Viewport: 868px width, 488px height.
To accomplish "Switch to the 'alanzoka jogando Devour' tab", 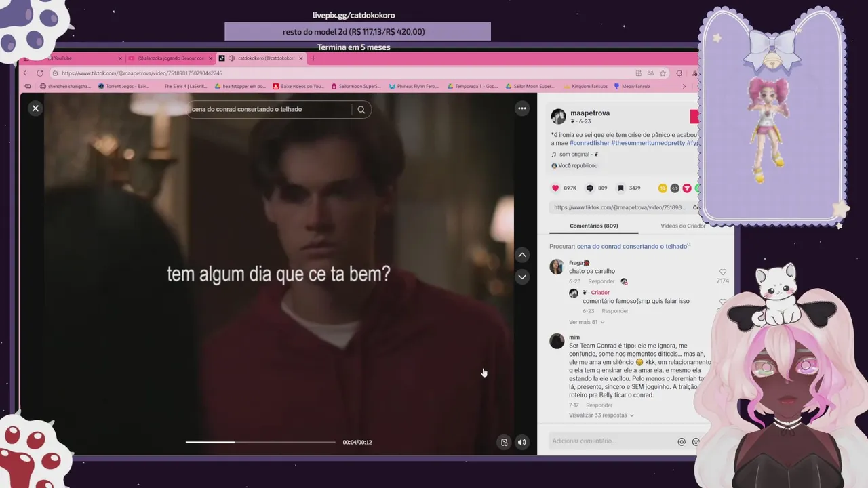I will click(x=171, y=58).
